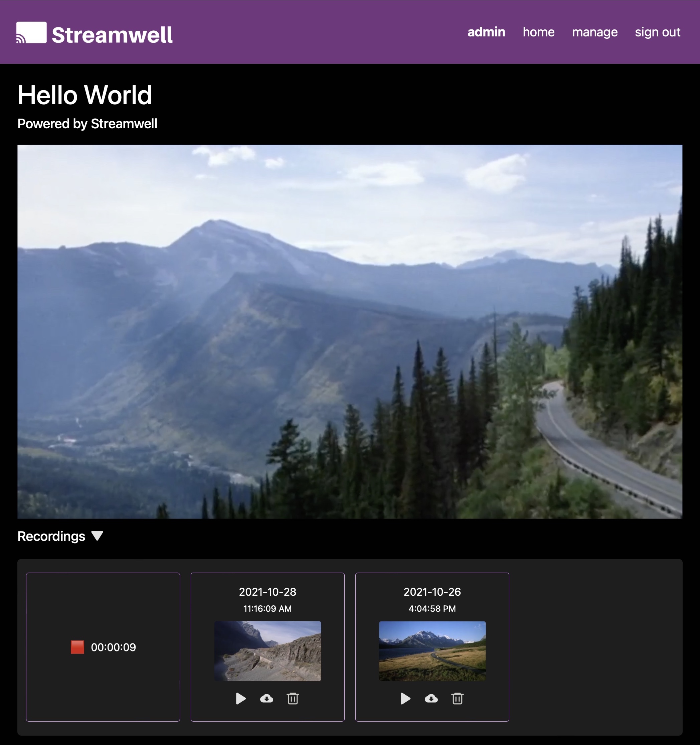Viewport: 700px width, 745px height.
Task: Click the live mountain video player
Action: [x=350, y=332]
